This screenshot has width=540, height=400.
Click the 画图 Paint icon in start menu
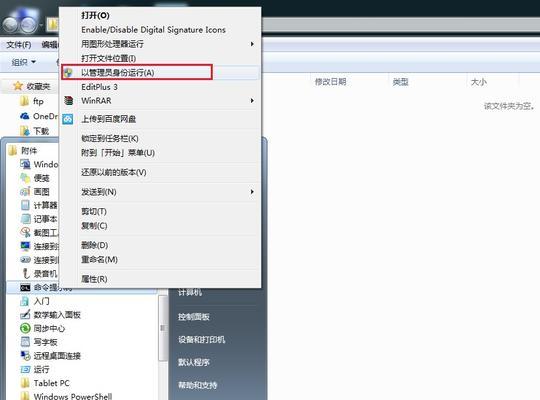point(25,192)
